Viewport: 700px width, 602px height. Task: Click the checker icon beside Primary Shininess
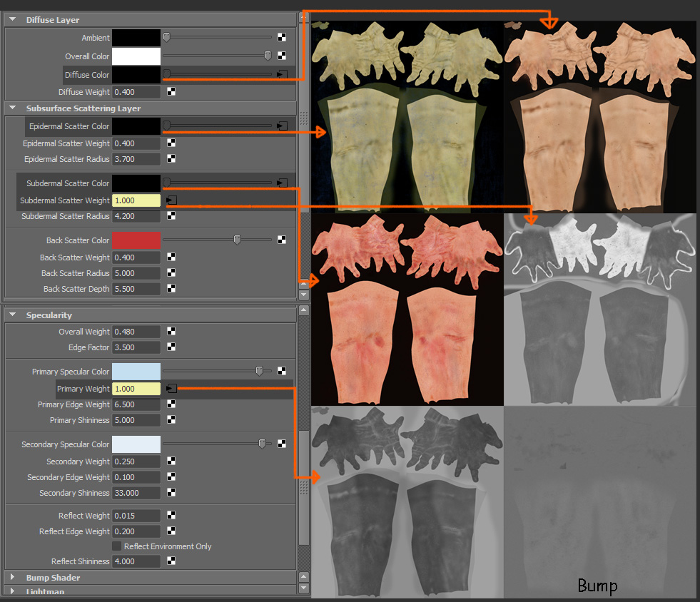pyautogui.click(x=171, y=419)
